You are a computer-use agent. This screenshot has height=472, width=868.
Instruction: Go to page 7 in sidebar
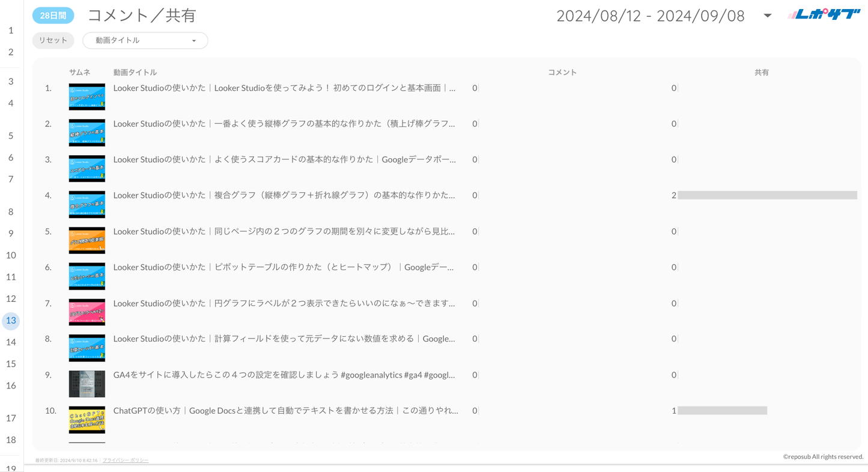11,179
